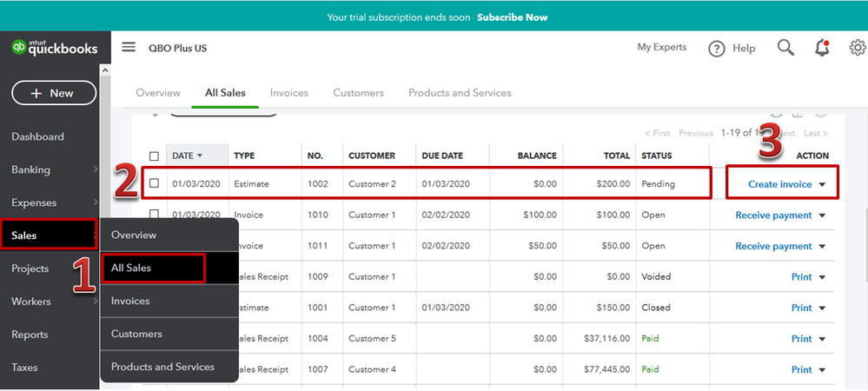Go to Previous page link
This screenshot has height=391, width=868.
[x=696, y=134]
